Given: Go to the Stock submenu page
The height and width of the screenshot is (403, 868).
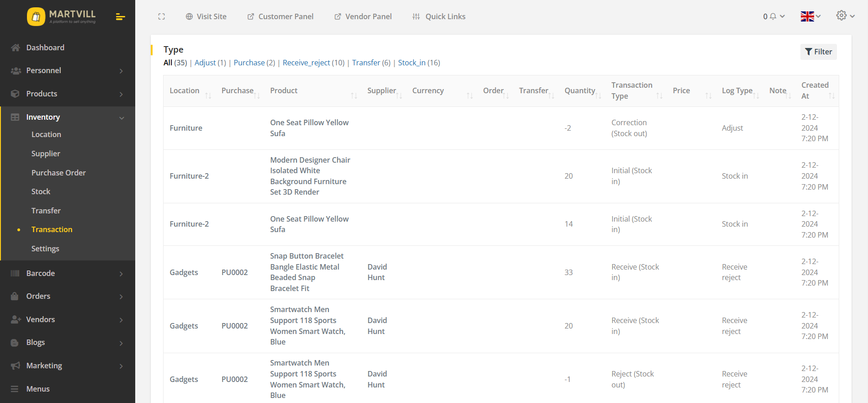Looking at the screenshot, I should pyautogui.click(x=41, y=192).
